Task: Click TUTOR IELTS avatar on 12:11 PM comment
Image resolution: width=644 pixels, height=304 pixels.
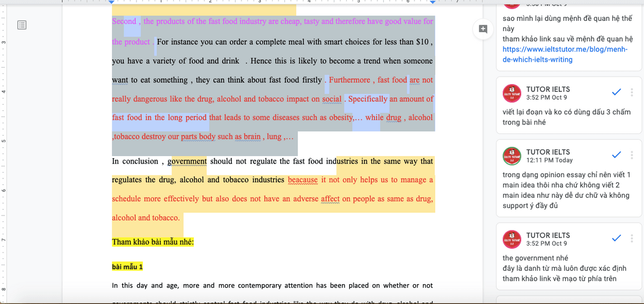Action: (511, 156)
